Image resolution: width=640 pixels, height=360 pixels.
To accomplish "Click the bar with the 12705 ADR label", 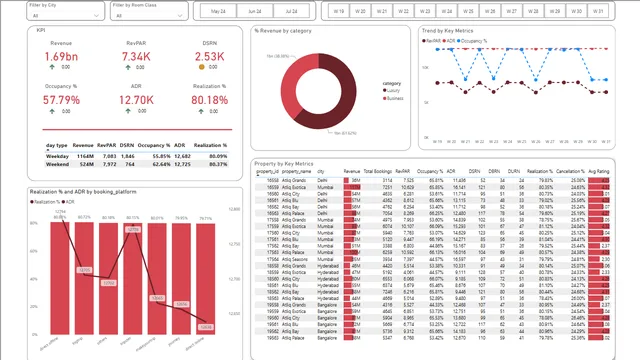I will [84, 278].
